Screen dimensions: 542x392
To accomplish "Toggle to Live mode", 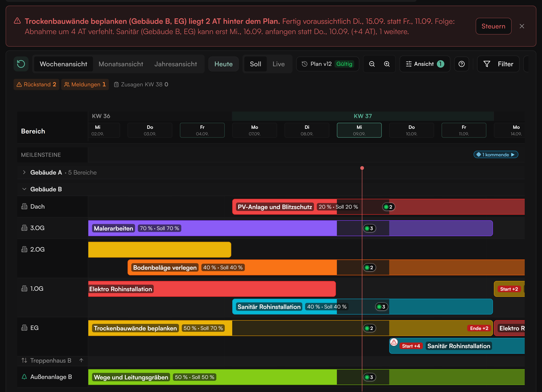I will pyautogui.click(x=278, y=64).
